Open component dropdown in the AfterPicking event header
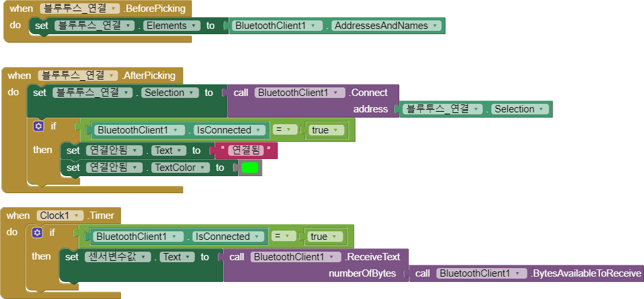Screen dimensions: 644x299 [78, 76]
